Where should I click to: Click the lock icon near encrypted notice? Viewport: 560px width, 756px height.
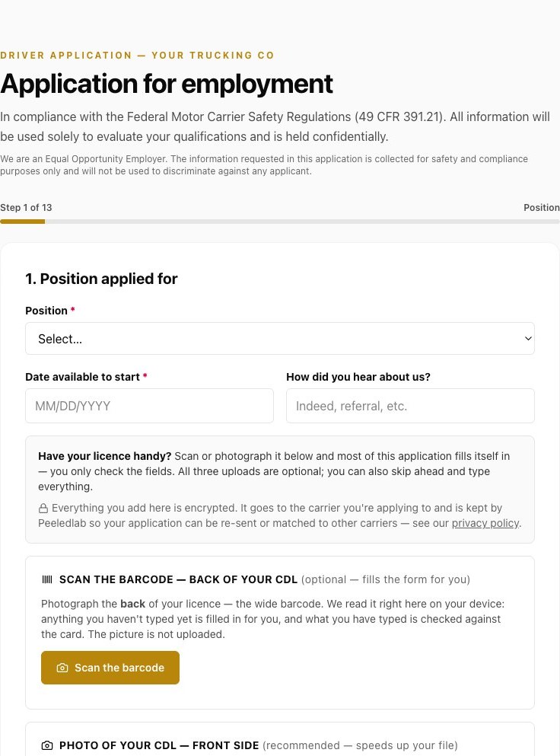coord(43,508)
